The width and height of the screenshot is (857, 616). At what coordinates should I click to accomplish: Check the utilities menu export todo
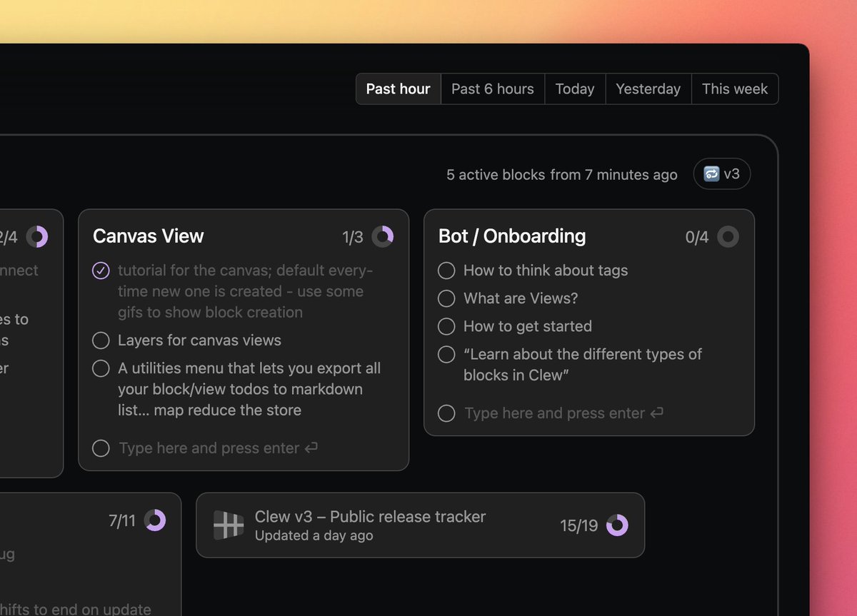pyautogui.click(x=101, y=368)
